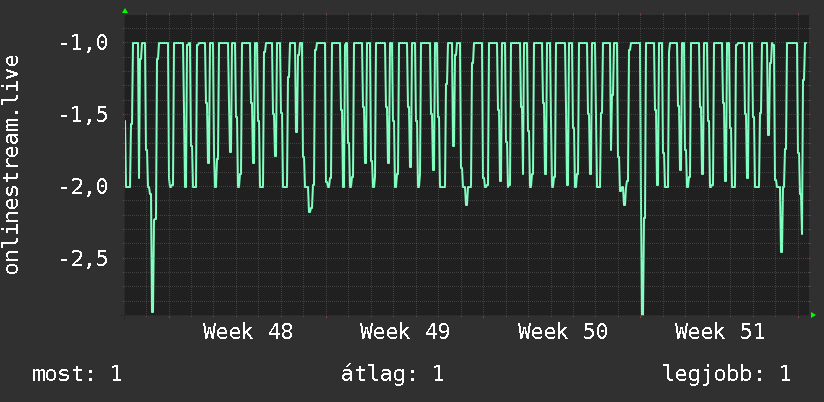The height and width of the screenshot is (402, 824).
Task: Click the 'most: 1' statistic
Action: tap(77, 374)
